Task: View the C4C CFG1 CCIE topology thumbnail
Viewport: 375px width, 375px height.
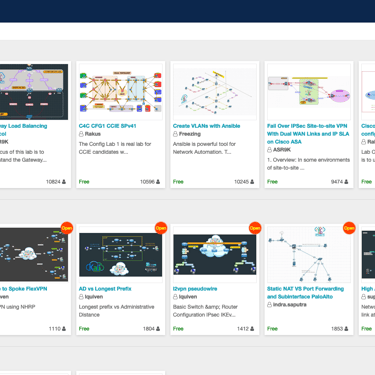Action: pyautogui.click(x=121, y=92)
